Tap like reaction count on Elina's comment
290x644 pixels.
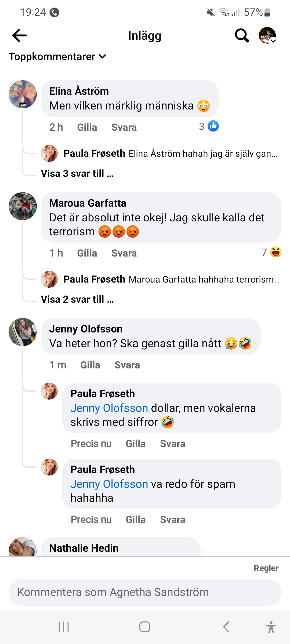click(x=209, y=126)
